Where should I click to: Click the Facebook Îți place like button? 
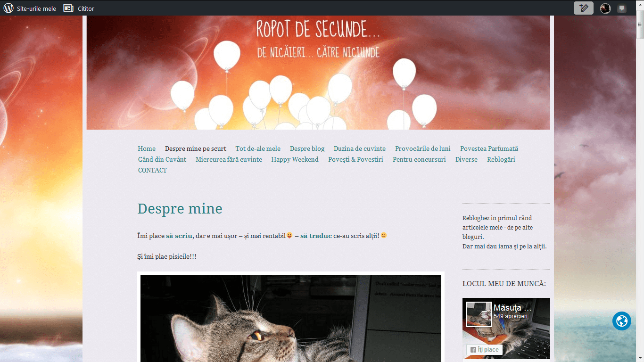pos(484,350)
